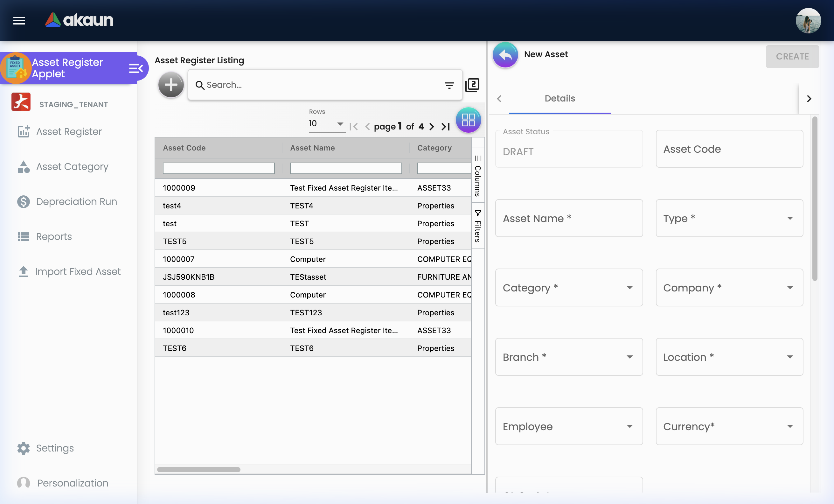Image resolution: width=834 pixels, height=504 pixels.
Task: Toggle the duplicate listing view icon
Action: [473, 85]
